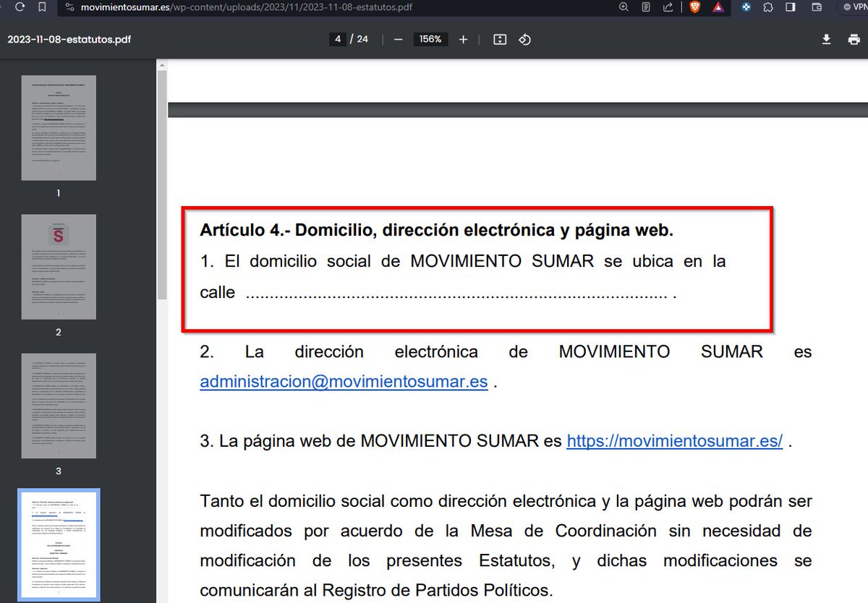Screen dimensions: 868x603
Task: Open Brave Shields lion icon
Action: tap(694, 7)
